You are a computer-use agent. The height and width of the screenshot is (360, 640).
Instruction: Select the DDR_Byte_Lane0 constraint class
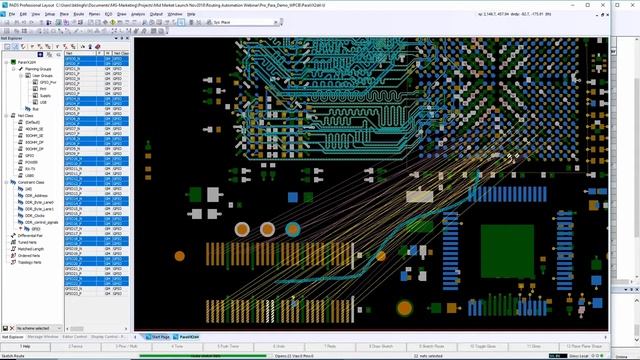pyautogui.click(x=39, y=202)
